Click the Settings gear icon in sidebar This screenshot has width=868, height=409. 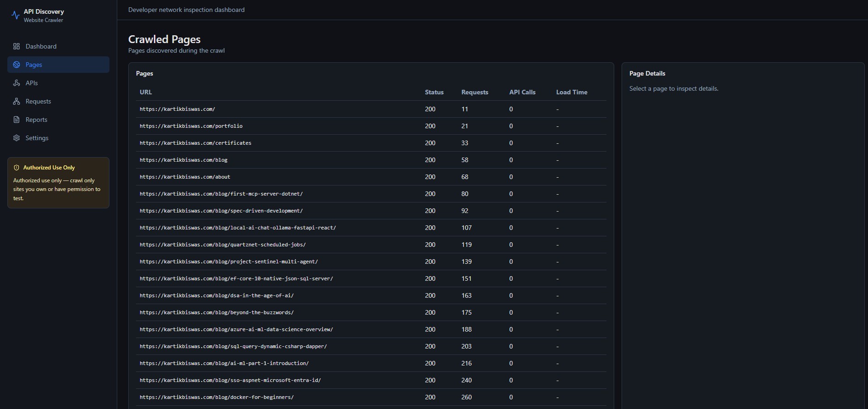16,138
